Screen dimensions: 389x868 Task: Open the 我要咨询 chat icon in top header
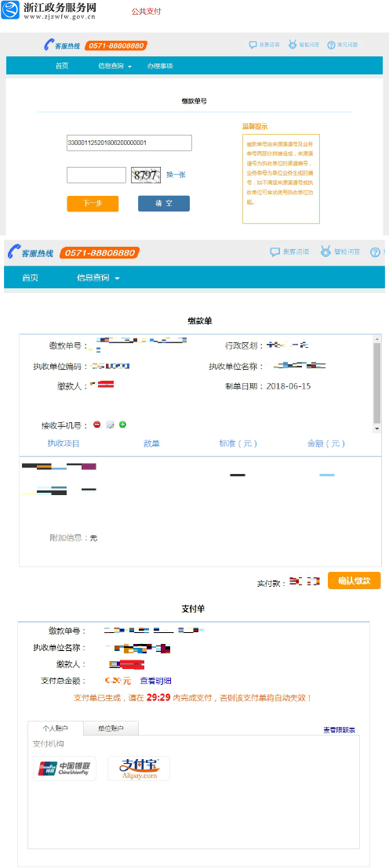coord(253,45)
